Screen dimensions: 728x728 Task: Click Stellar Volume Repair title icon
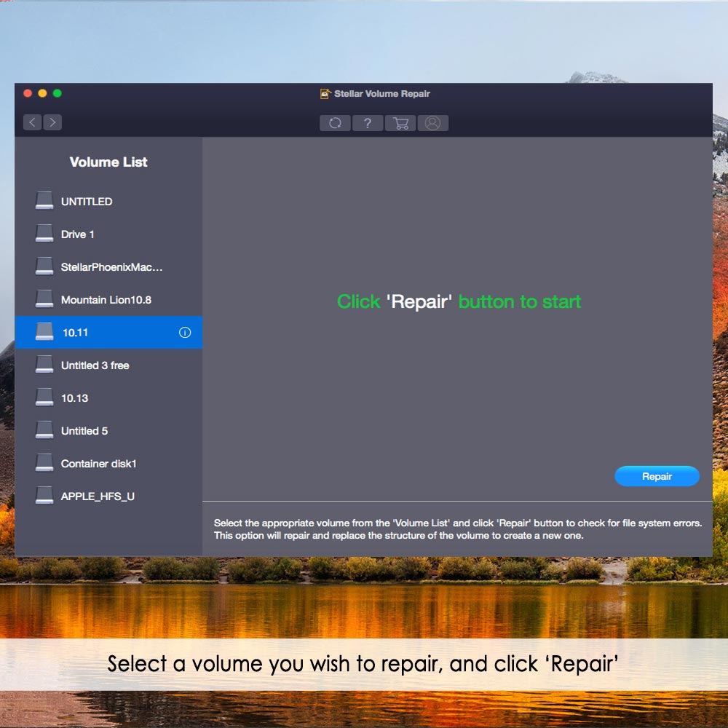[x=325, y=94]
